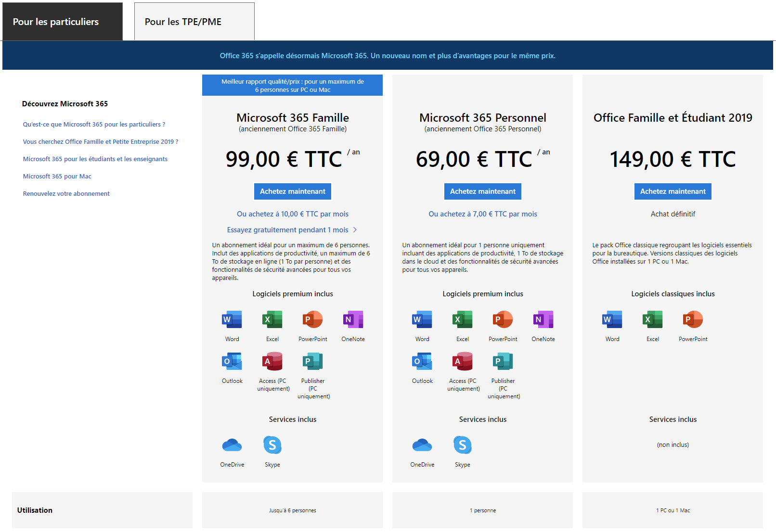
Task: Click the Achat définitif text
Action: point(673,214)
